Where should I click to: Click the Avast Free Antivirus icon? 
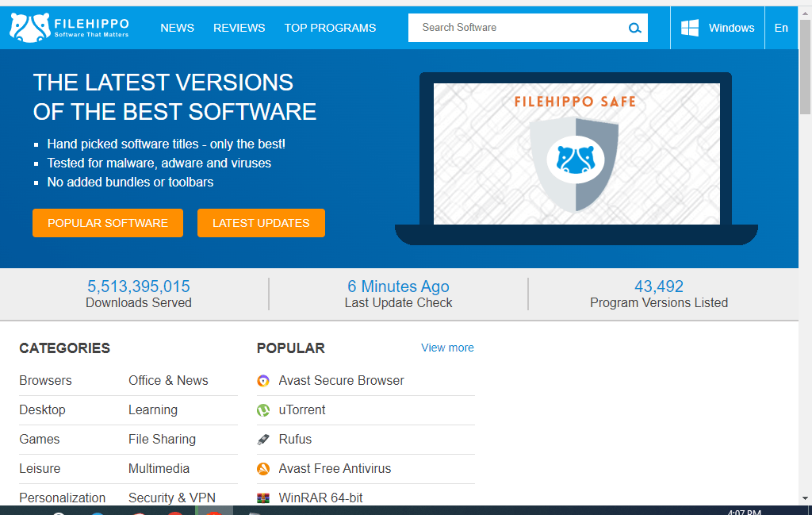pyautogui.click(x=263, y=469)
